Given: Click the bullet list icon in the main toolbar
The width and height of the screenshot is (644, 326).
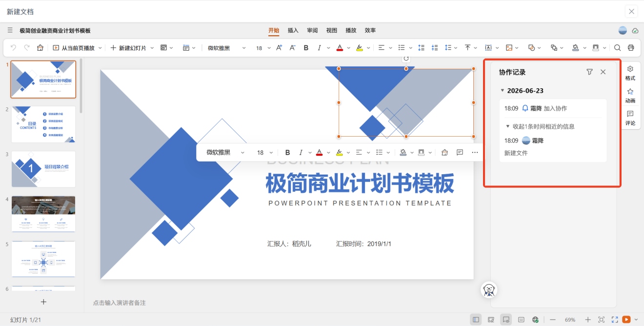Looking at the screenshot, I should click(402, 48).
